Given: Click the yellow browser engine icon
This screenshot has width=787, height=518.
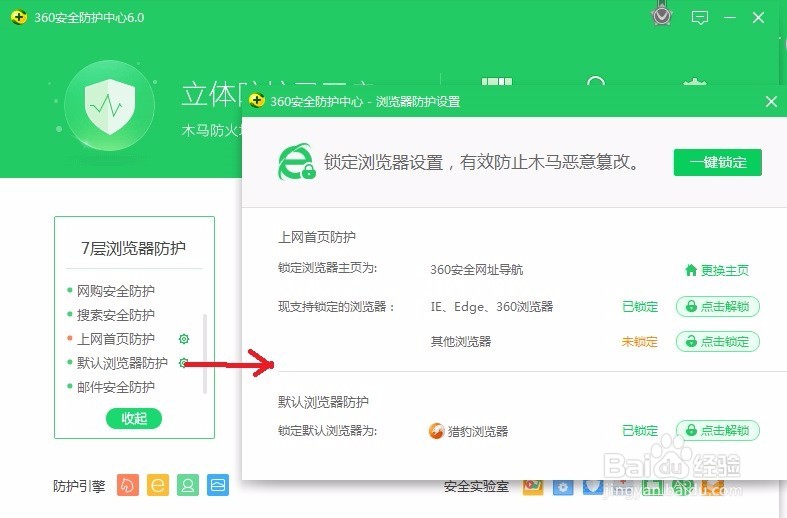Looking at the screenshot, I should point(158,485).
